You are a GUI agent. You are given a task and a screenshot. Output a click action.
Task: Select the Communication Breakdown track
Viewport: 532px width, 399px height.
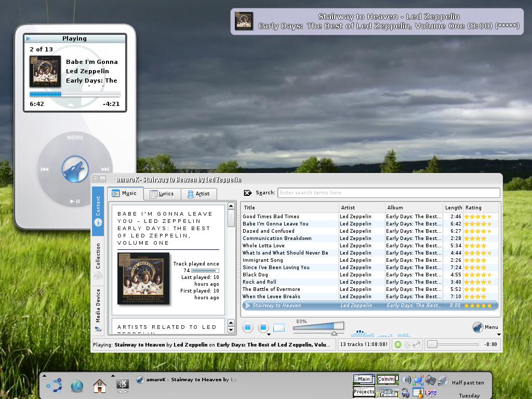coord(370,238)
